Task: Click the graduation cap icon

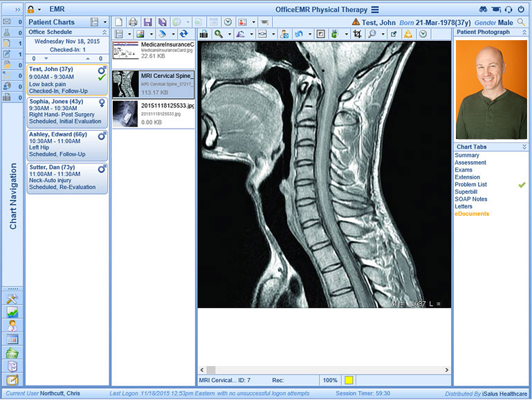Action: click(265, 22)
